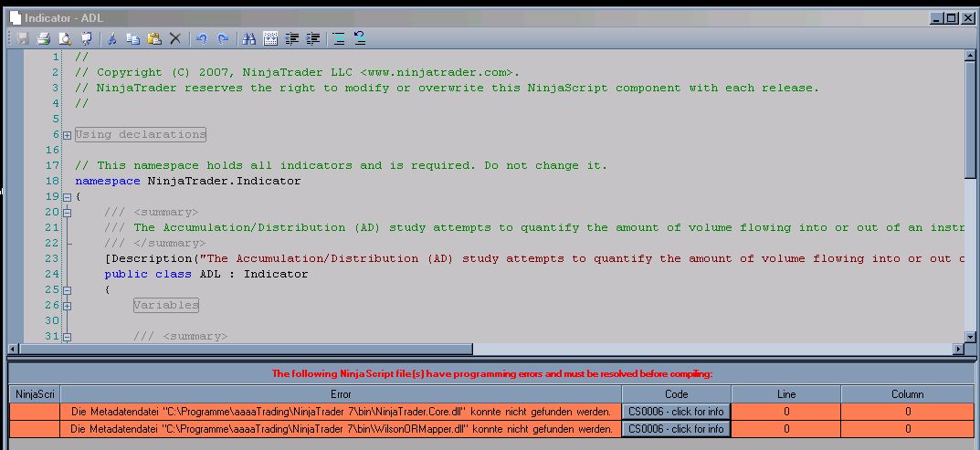
Task: Expand the Variables region at line 26
Action: (67, 307)
